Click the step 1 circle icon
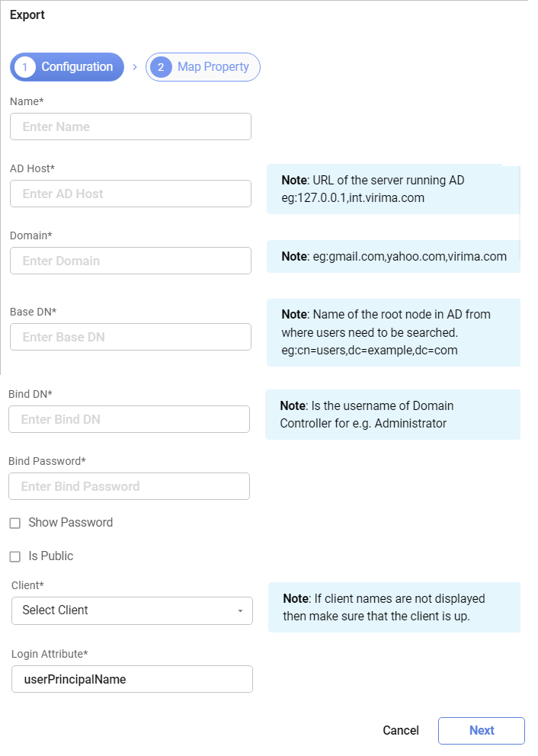Screen dimensions: 538x756 24,67
